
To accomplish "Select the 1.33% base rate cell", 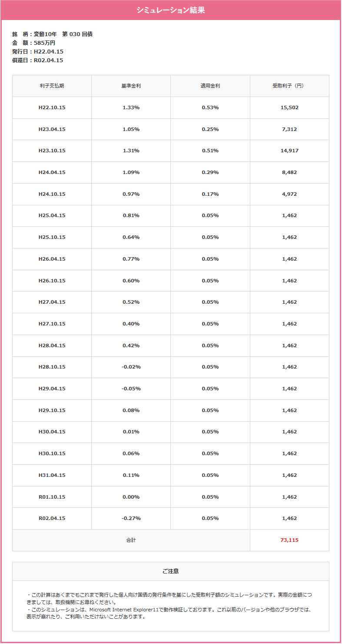I will click(131, 107).
